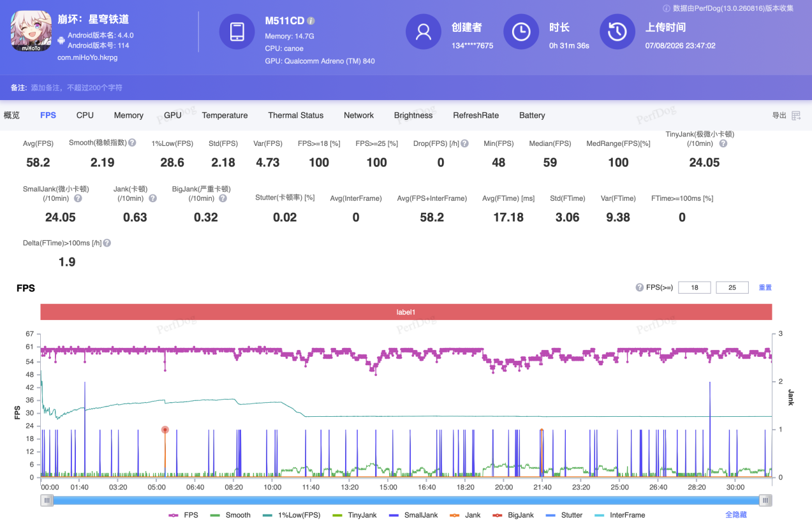Click the info icon next to M511CD
The height and width of the screenshot is (522, 812).
(311, 21)
